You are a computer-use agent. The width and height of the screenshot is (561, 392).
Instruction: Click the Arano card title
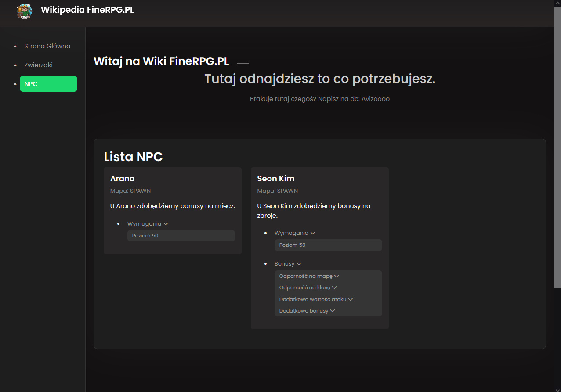pos(123,179)
